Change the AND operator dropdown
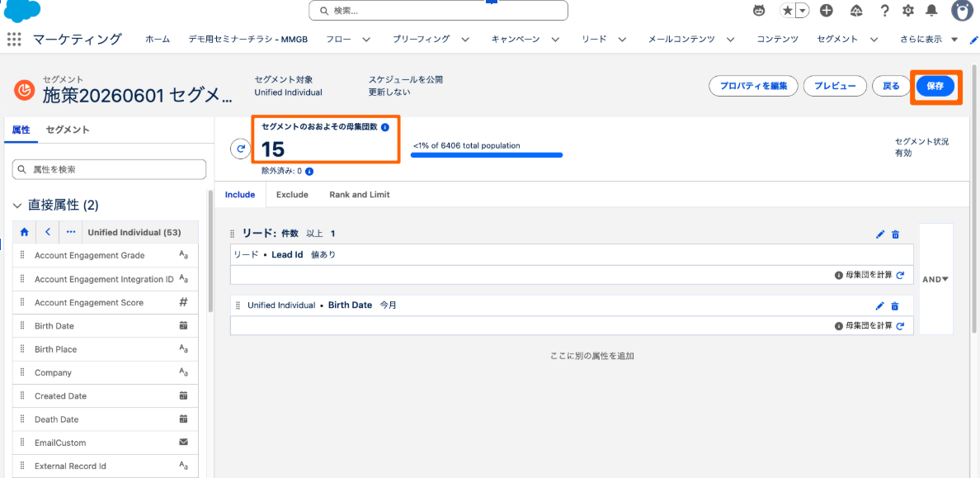The width and height of the screenshot is (980, 478). click(935, 280)
